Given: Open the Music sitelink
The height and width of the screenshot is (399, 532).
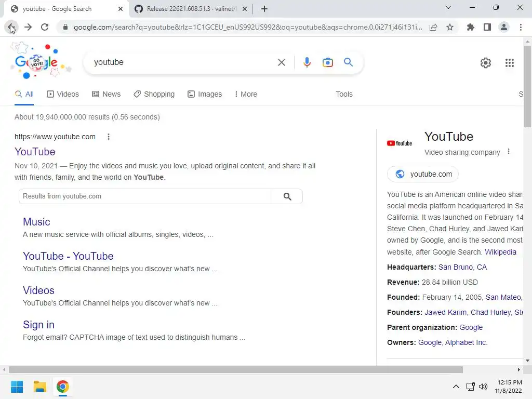Looking at the screenshot, I should (36, 221).
